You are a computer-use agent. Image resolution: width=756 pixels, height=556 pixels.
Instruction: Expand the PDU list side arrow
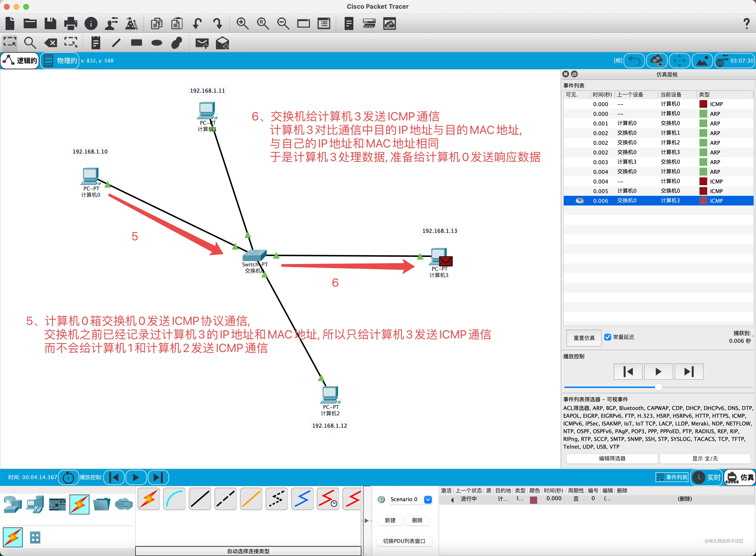pos(367,521)
